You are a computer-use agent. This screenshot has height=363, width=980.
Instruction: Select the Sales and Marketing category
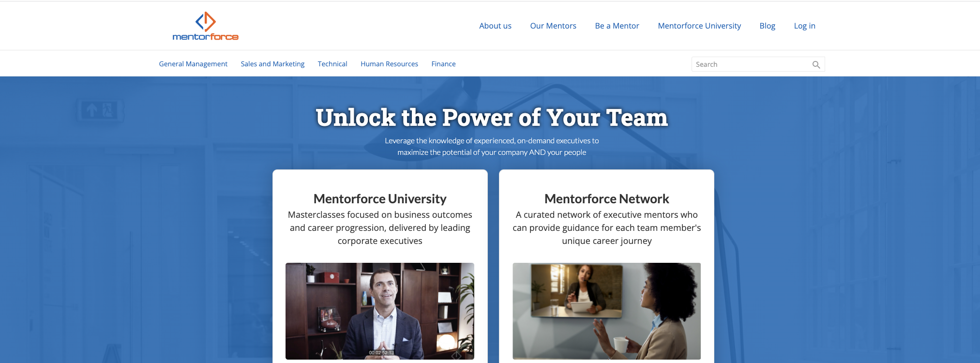pos(272,64)
